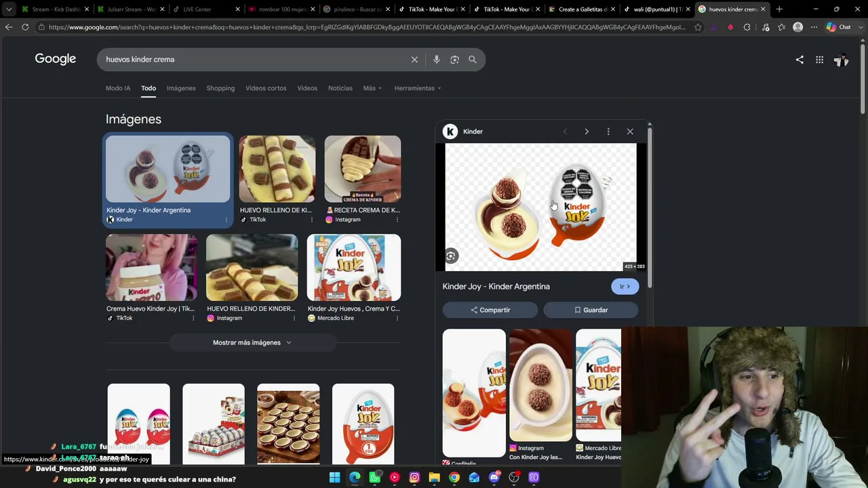Reload the page
Image resolution: width=868 pixels, height=488 pixels.
tap(25, 27)
